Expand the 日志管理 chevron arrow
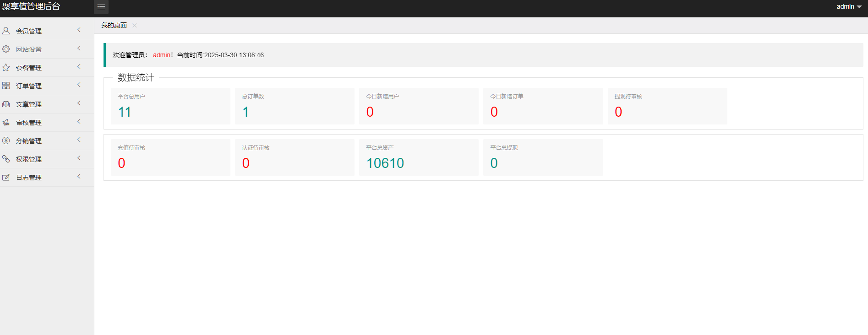Image resolution: width=868 pixels, height=335 pixels. point(79,177)
